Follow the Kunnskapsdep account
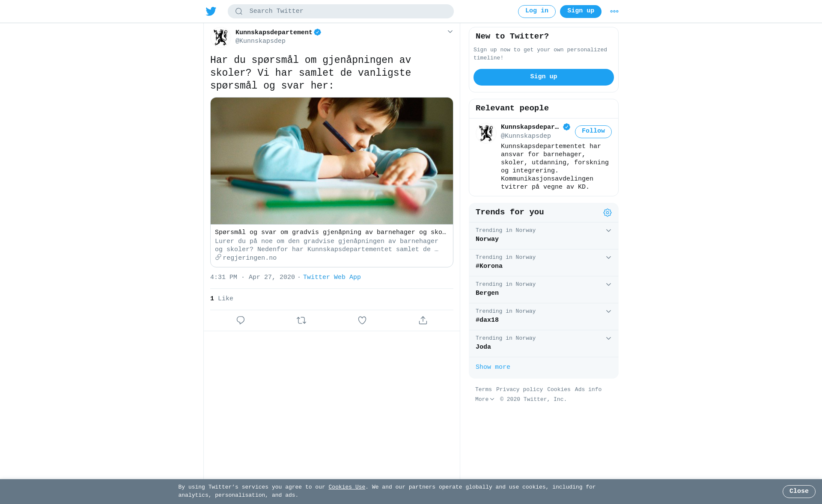This screenshot has width=822, height=504. click(x=593, y=131)
